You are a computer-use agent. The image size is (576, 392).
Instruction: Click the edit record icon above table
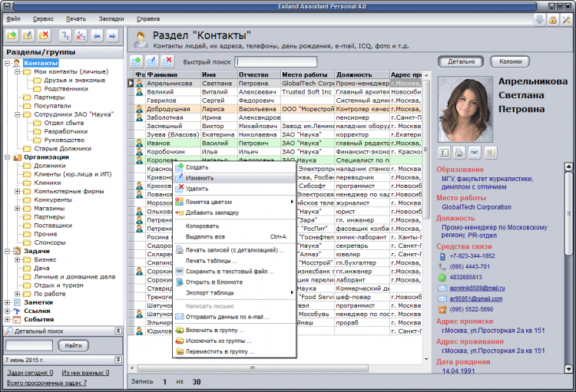coord(150,61)
